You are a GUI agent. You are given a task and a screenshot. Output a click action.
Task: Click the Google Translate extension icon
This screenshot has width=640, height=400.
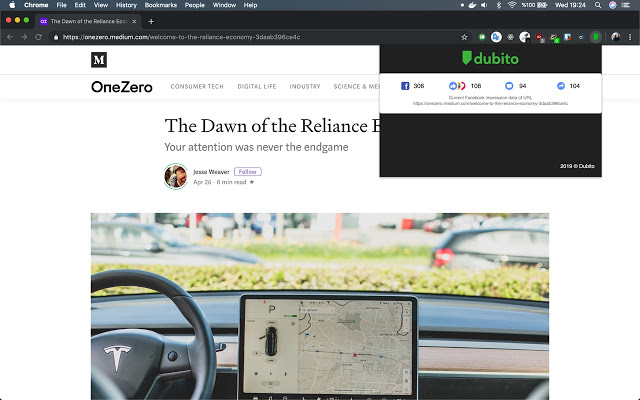497,37
